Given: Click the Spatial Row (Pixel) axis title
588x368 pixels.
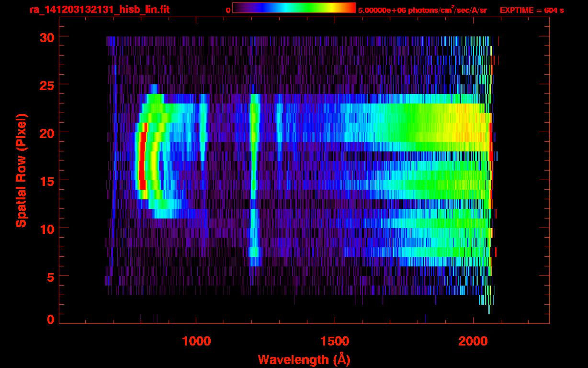Looking at the screenshot, I should coord(21,170).
